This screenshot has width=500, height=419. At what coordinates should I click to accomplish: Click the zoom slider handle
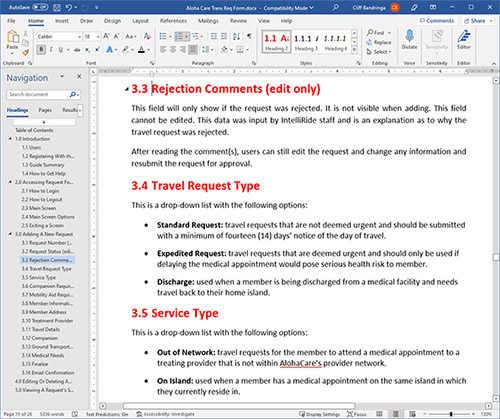click(451, 414)
